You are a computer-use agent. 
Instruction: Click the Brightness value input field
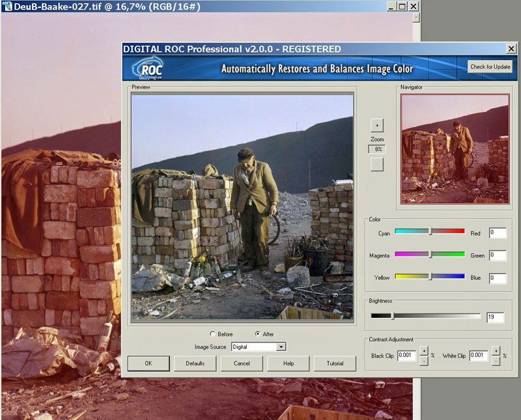click(495, 317)
